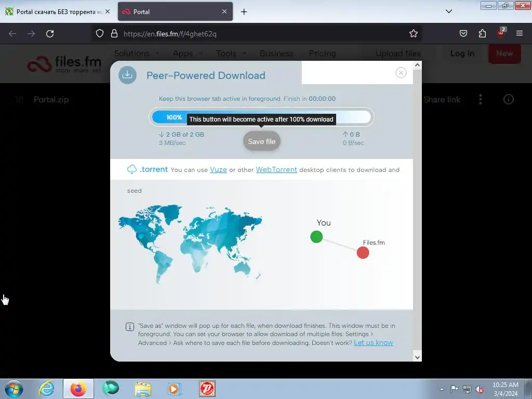This screenshot has width=532, height=399.
Task: Click the info icon beside Save as note
Action: point(129,327)
